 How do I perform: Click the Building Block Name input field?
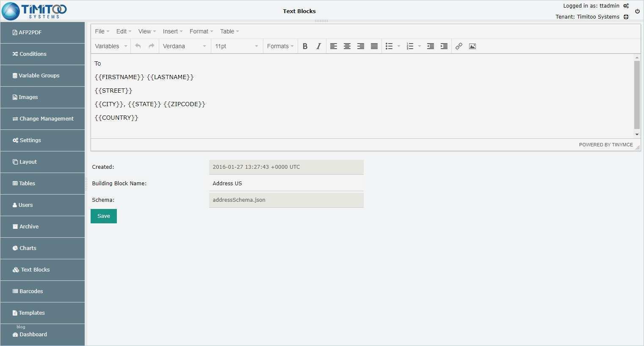(x=286, y=184)
